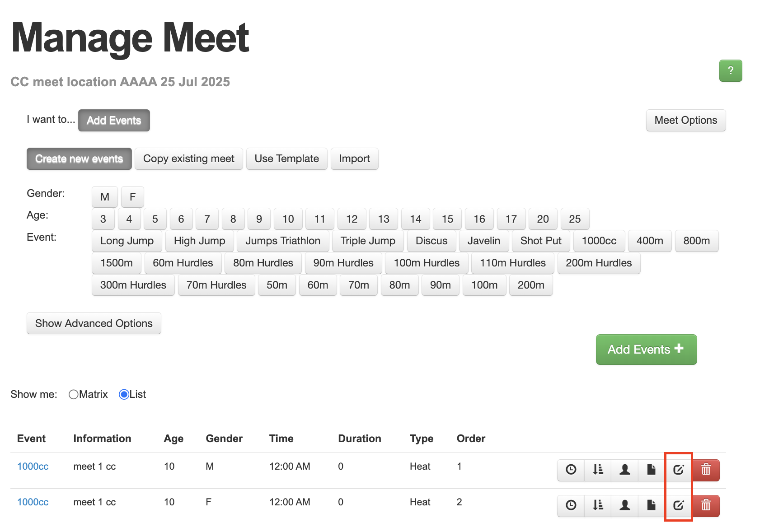The height and width of the screenshot is (532, 769).
Task: Delete the male 1000cc event with the trash icon
Action: click(706, 470)
